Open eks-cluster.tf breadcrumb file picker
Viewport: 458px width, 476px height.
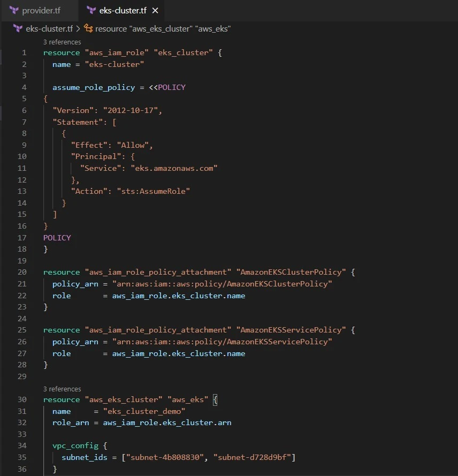49,28
